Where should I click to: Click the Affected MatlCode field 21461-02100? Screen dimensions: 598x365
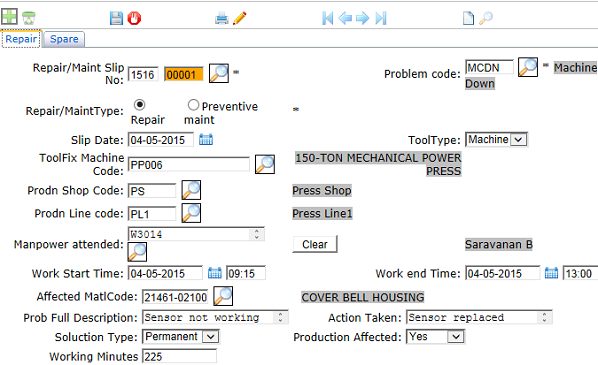click(x=175, y=297)
